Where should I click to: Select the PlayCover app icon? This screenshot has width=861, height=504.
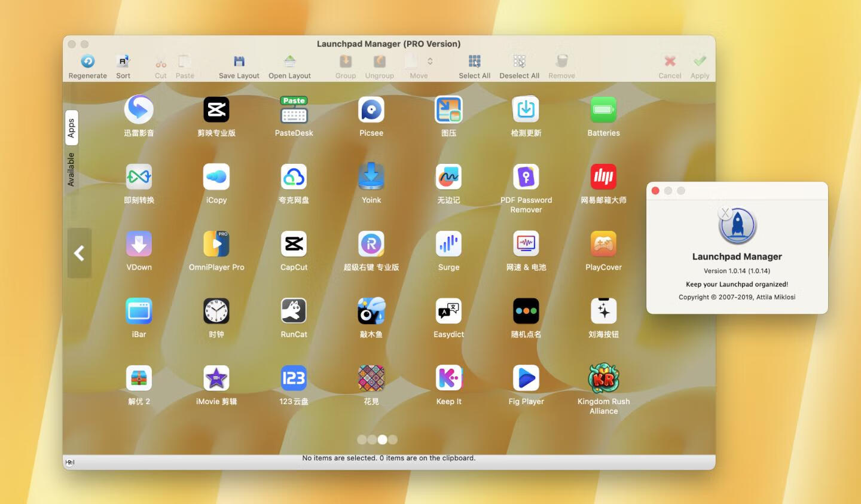604,244
